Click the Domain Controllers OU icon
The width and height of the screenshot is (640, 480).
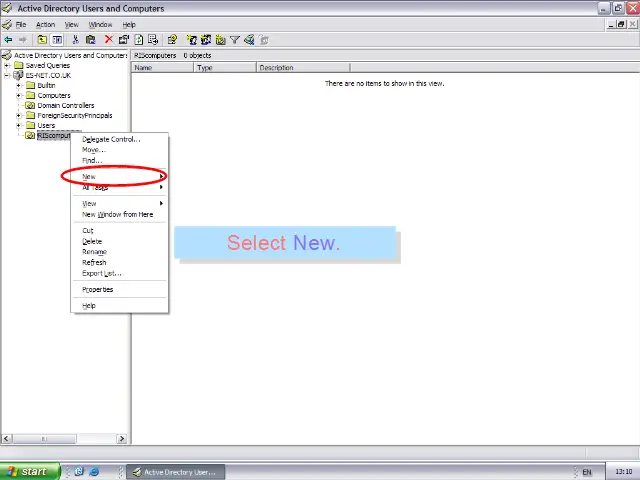(30, 105)
